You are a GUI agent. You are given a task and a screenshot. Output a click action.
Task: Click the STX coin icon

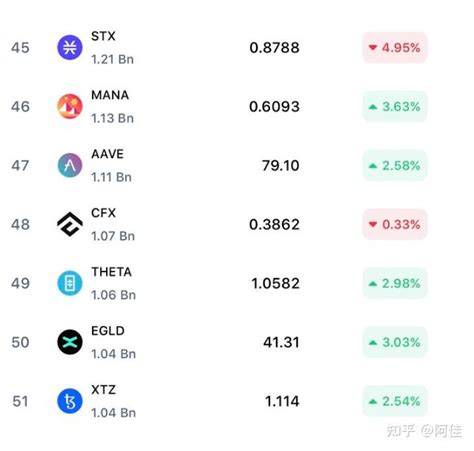(x=70, y=48)
